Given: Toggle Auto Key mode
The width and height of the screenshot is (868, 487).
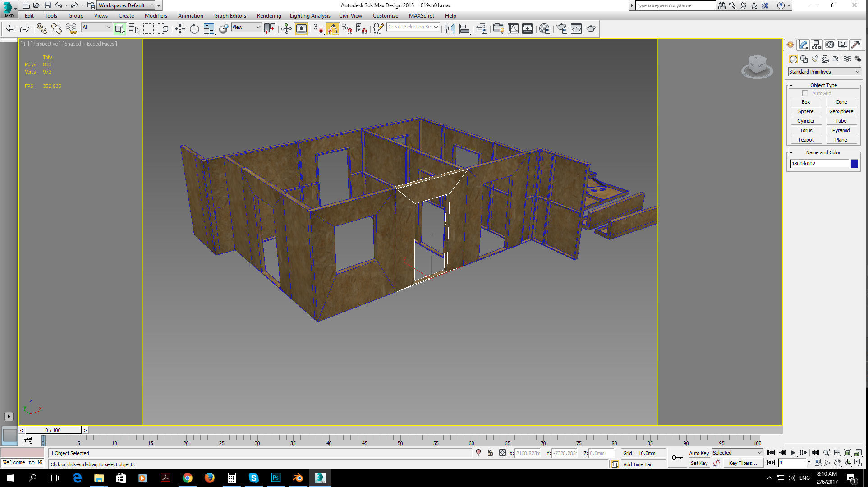Looking at the screenshot, I should (x=698, y=453).
